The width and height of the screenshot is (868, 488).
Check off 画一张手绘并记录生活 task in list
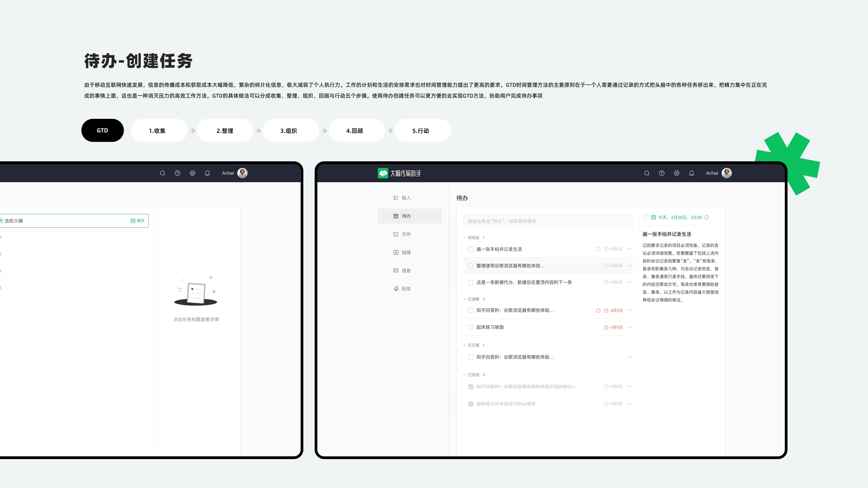click(471, 249)
